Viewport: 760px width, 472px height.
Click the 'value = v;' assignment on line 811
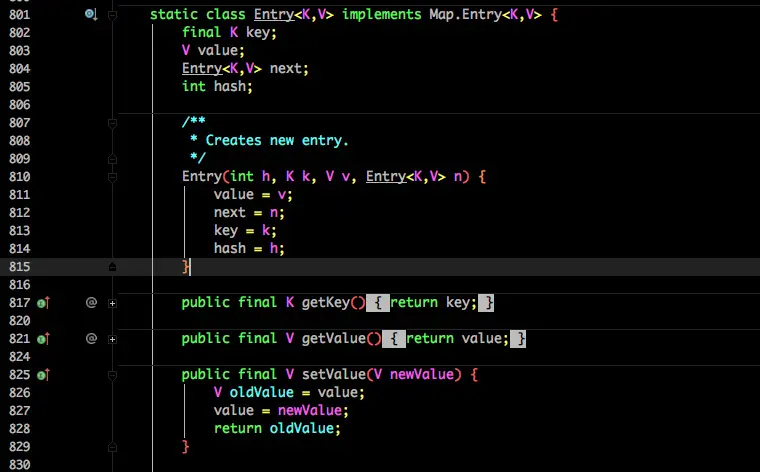pos(253,194)
